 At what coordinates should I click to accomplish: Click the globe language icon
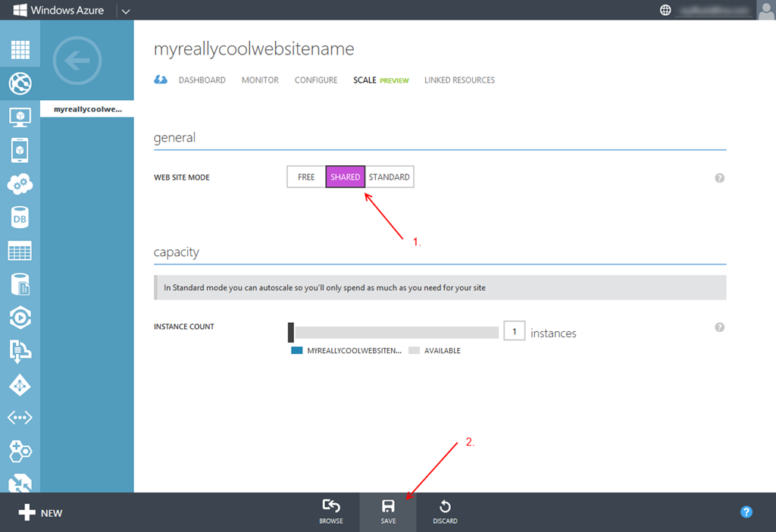tap(665, 10)
